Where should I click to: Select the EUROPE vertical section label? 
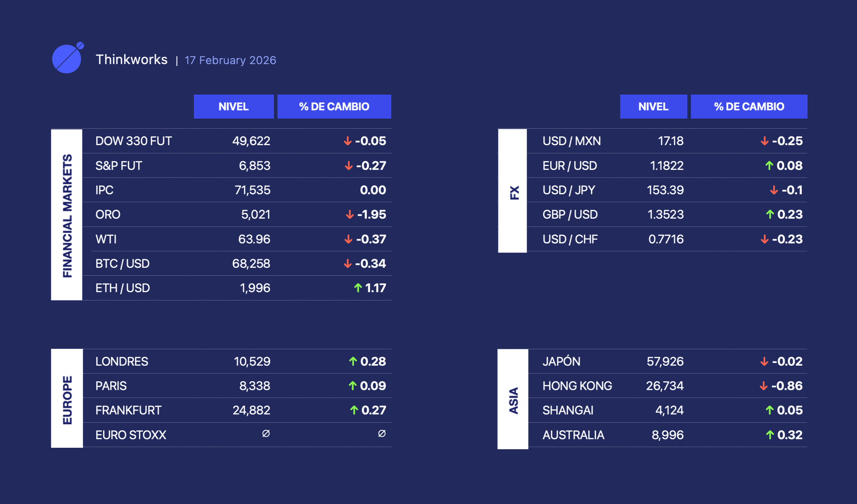pos(67,399)
